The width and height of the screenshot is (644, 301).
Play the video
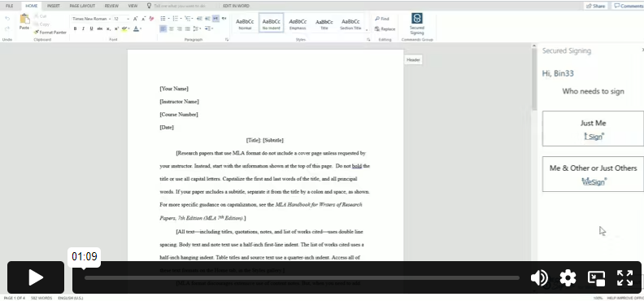pyautogui.click(x=36, y=277)
